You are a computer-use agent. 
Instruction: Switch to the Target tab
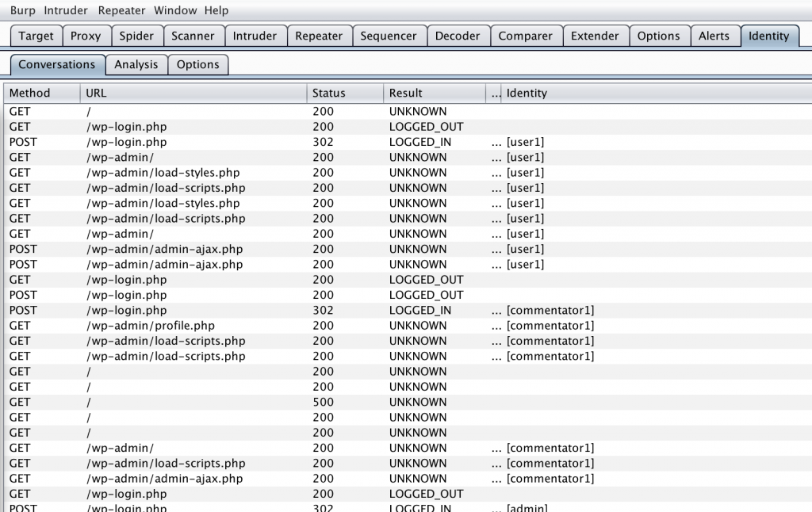point(36,36)
